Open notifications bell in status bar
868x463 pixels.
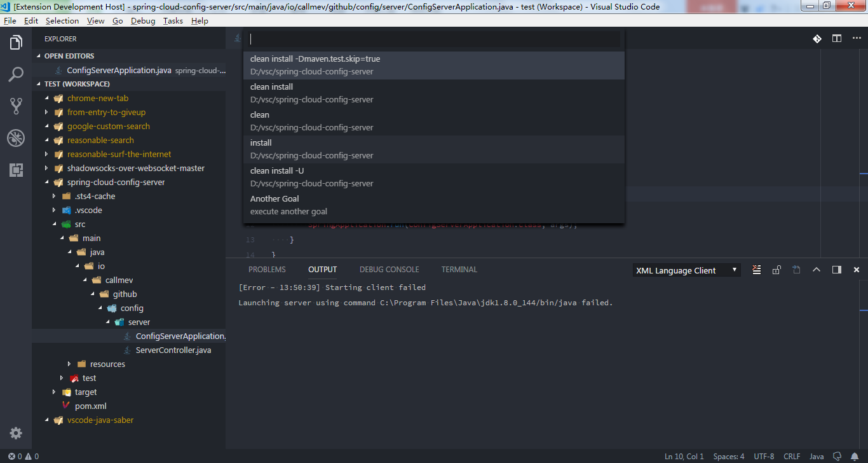pyautogui.click(x=855, y=457)
